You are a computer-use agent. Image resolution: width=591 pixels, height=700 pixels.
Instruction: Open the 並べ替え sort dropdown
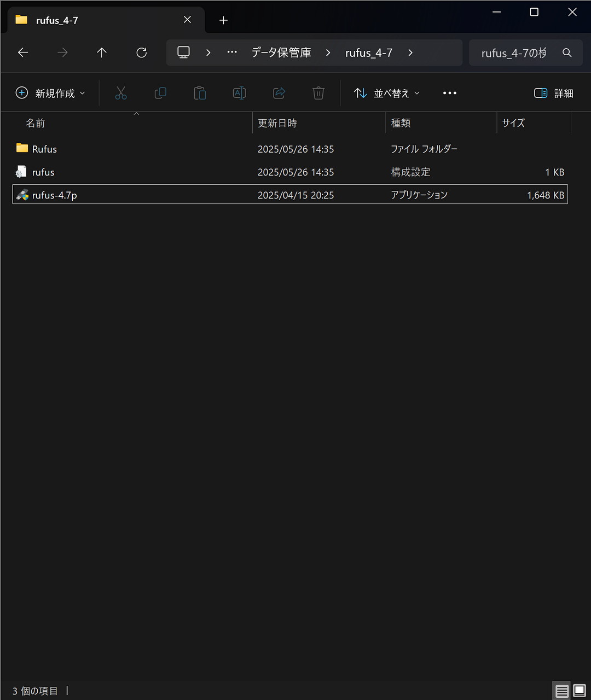click(387, 93)
